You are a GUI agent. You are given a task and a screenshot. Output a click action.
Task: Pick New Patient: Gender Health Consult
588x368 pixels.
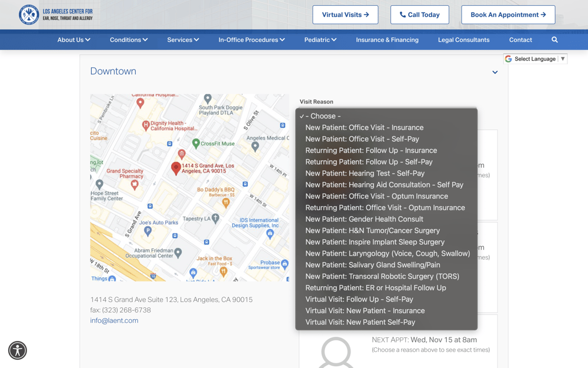[386, 219]
